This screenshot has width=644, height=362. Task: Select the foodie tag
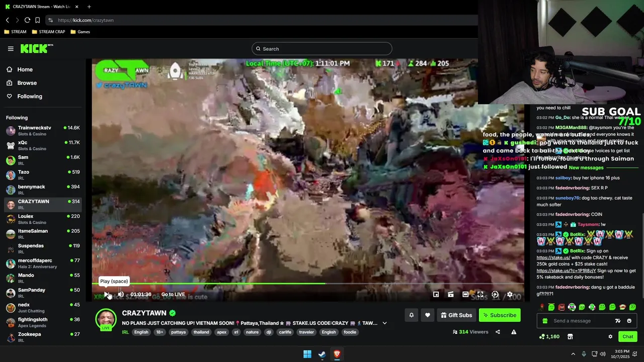coord(350,332)
